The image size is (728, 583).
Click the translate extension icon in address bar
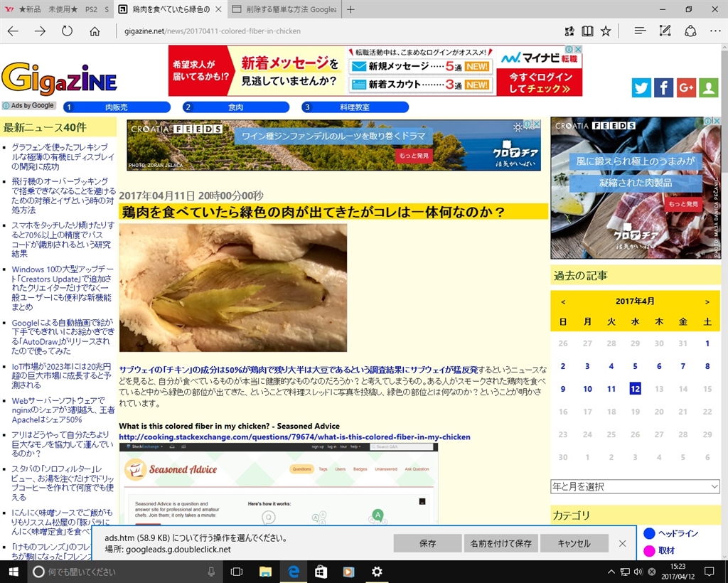click(569, 31)
